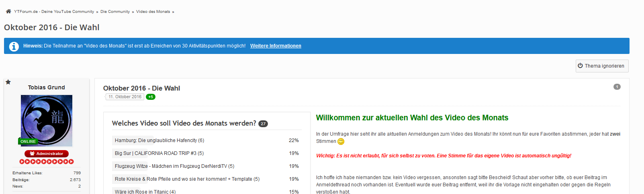Image resolution: width=644 pixels, height=194 pixels.
Task: Click Tobias Grund's avatar image
Action: coord(47,120)
